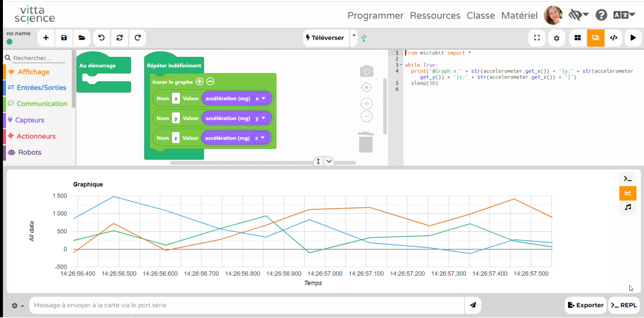Remove a graph entry with minus icon
The image size is (644, 318).
[x=210, y=81]
